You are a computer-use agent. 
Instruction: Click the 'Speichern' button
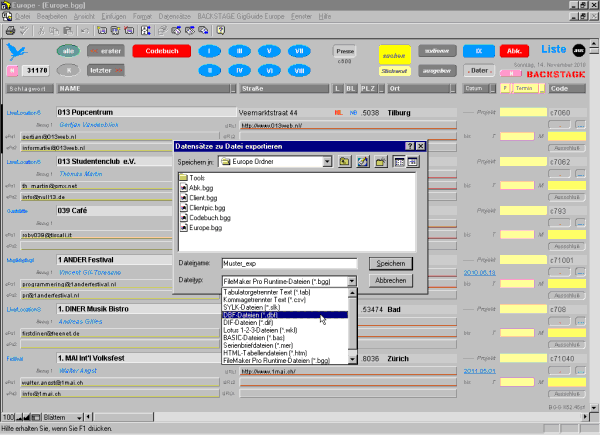[x=391, y=264]
